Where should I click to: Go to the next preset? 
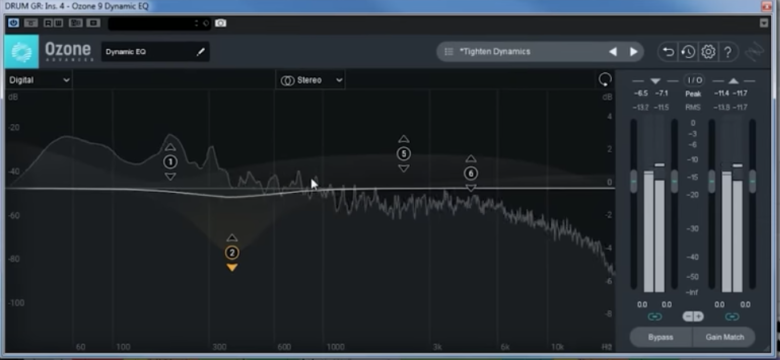(x=633, y=52)
